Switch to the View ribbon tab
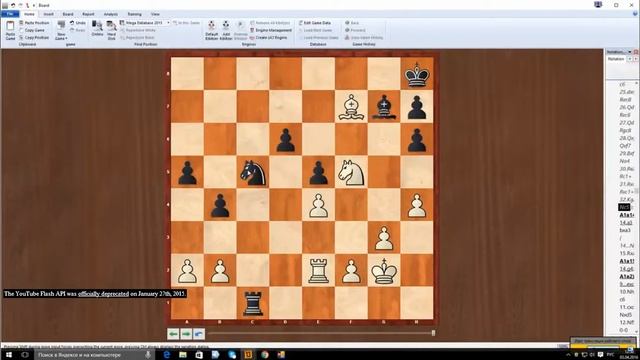 (x=155, y=14)
